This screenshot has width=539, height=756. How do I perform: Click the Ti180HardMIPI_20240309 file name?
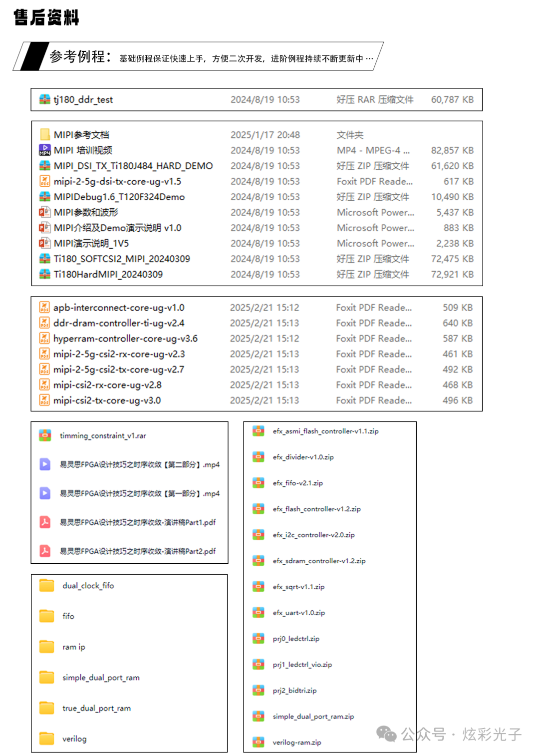[x=108, y=274]
